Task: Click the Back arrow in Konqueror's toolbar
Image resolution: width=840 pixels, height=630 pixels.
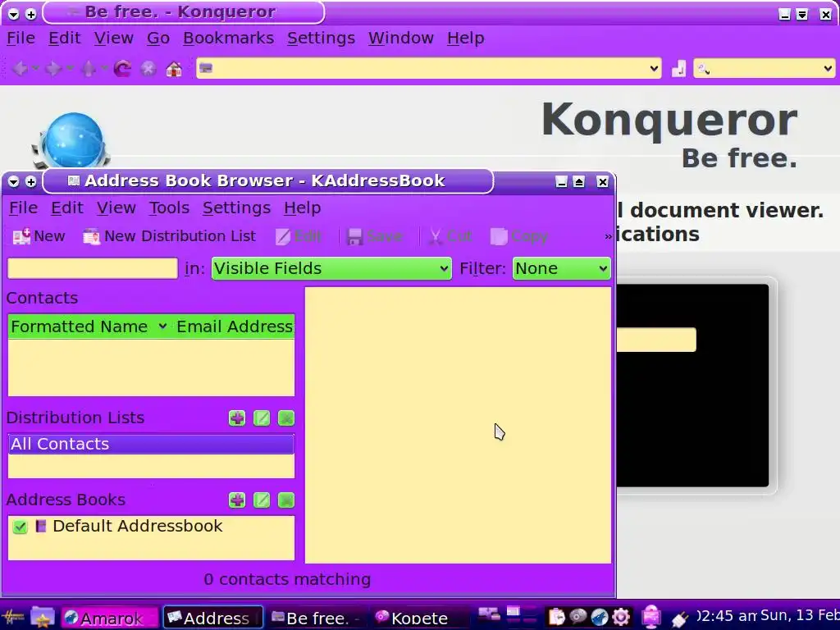Action: point(20,69)
